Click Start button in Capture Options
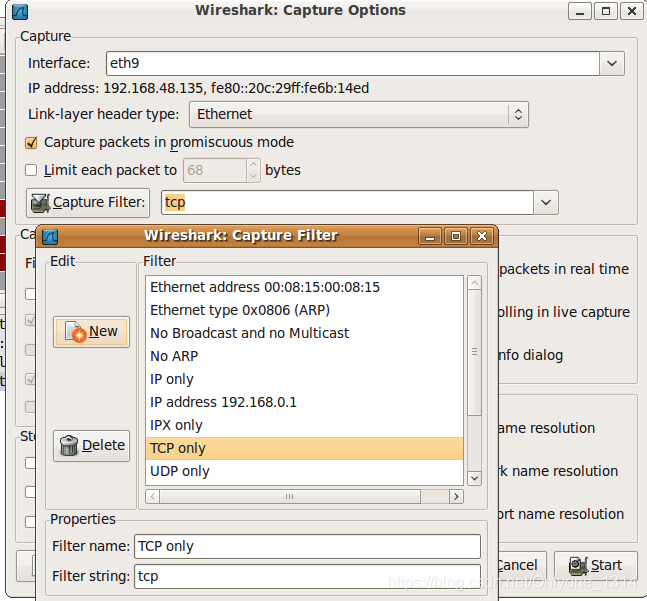This screenshot has height=601, width=647. pyautogui.click(x=596, y=566)
